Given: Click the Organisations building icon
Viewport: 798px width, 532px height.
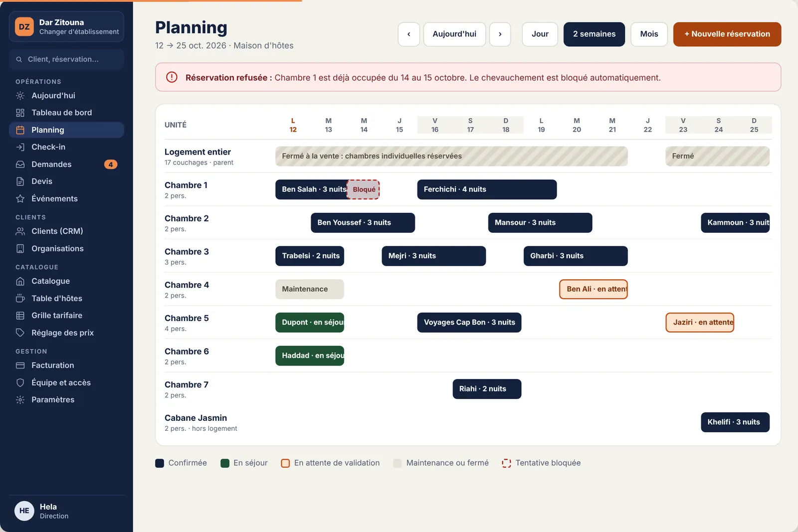Looking at the screenshot, I should (20, 249).
